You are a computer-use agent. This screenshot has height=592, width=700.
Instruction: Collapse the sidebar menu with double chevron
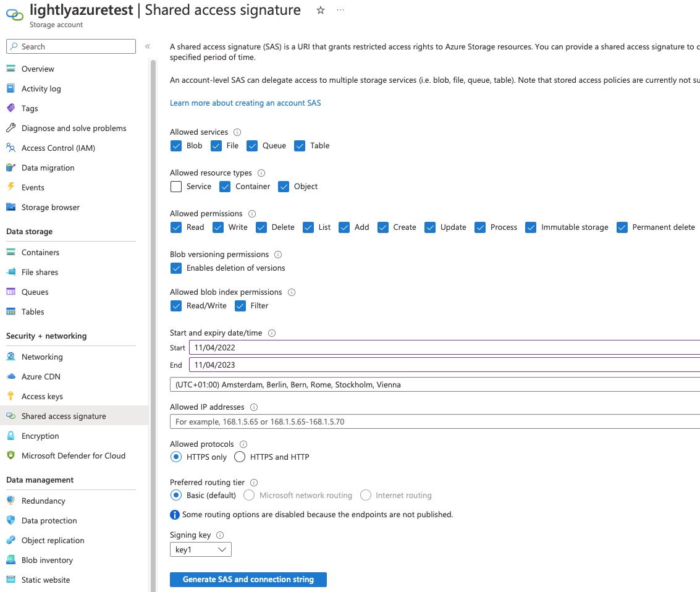[x=148, y=46]
